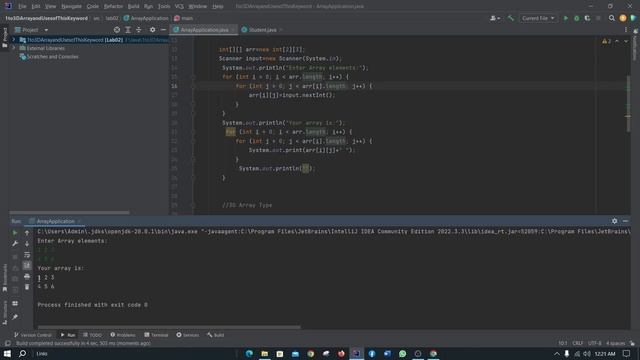This screenshot has height=360, width=640.
Task: Open Search Everywhere magnifier icon
Action: click(611, 18)
